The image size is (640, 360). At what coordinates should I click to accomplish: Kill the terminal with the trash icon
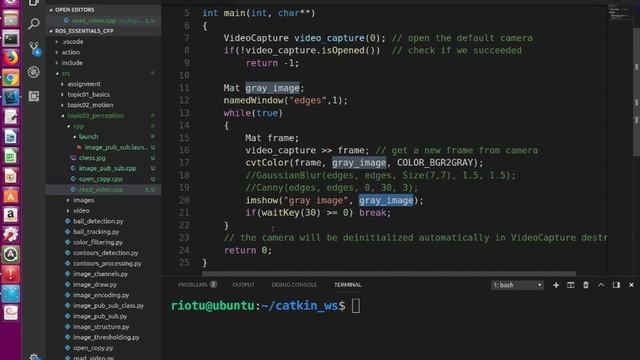[586, 285]
